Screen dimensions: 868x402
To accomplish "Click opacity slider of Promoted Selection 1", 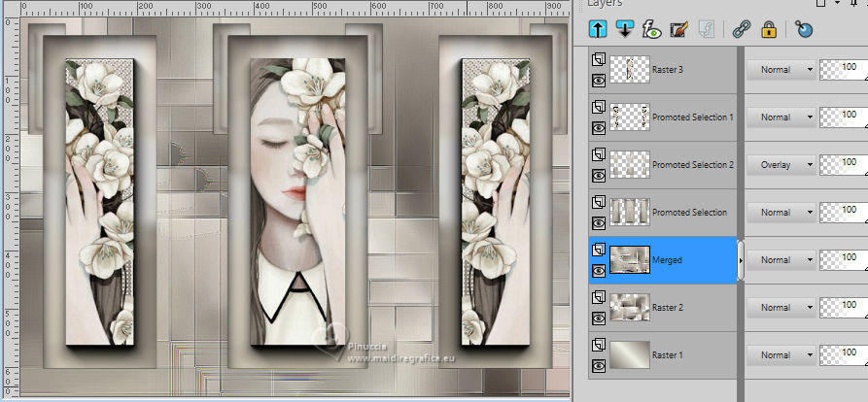I will pyautogui.click(x=844, y=117).
